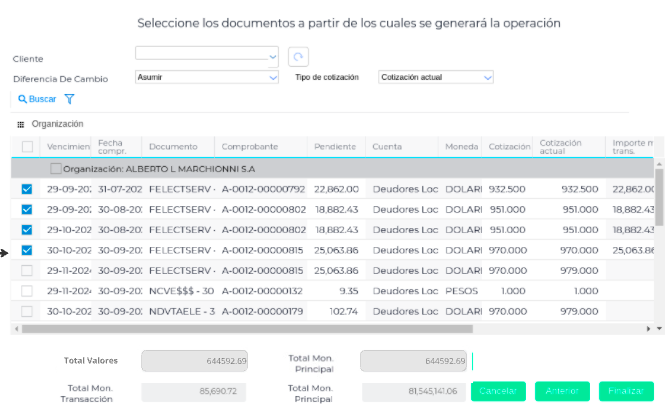
Task: Sort by the Cotización column header
Action: (509, 147)
